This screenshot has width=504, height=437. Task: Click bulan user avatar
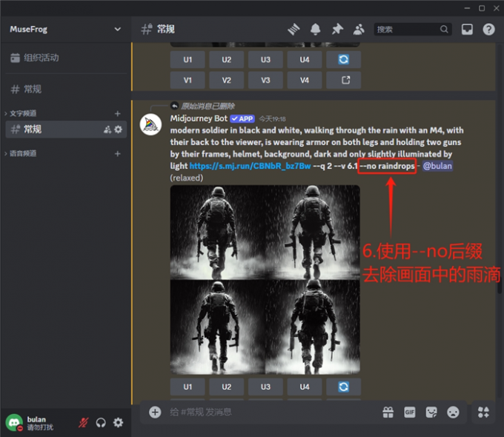14,422
